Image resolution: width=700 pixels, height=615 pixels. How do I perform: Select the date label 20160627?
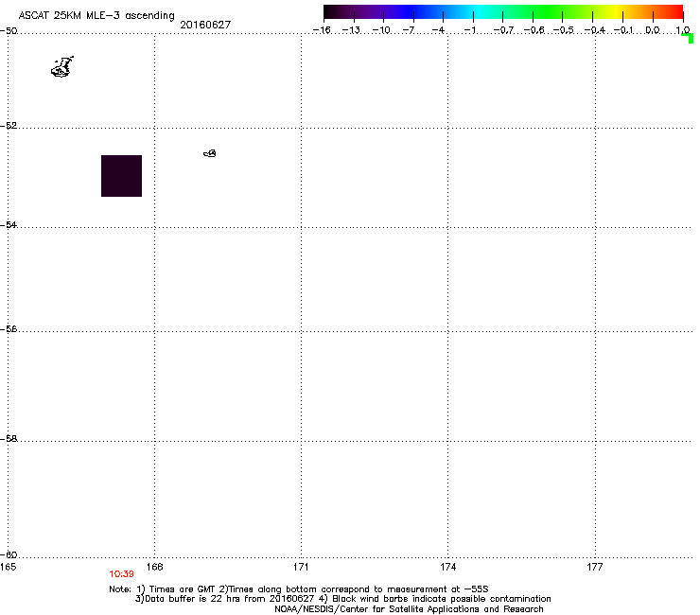(205, 25)
